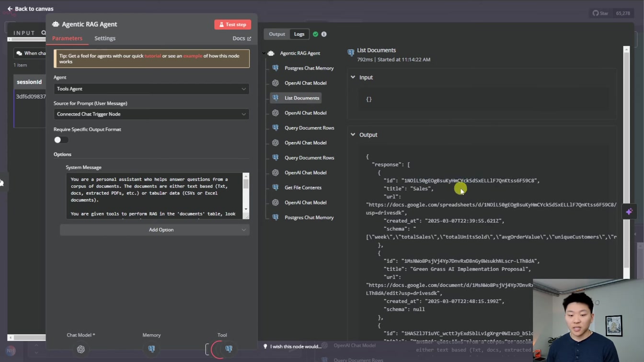
Task: Select the Logs tab
Action: [299, 34]
